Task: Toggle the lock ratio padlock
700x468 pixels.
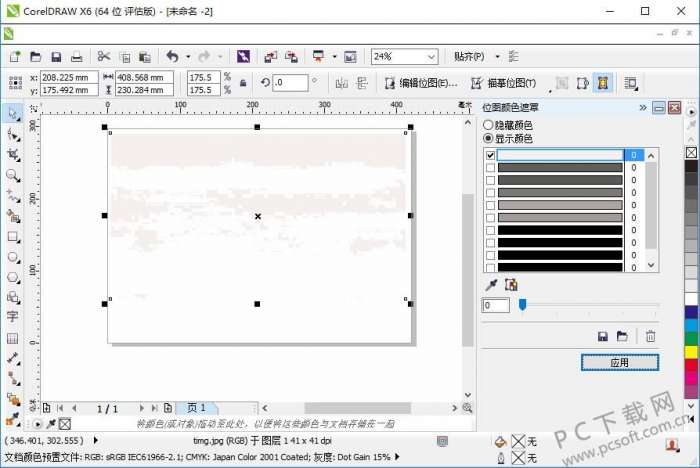Action: (243, 83)
